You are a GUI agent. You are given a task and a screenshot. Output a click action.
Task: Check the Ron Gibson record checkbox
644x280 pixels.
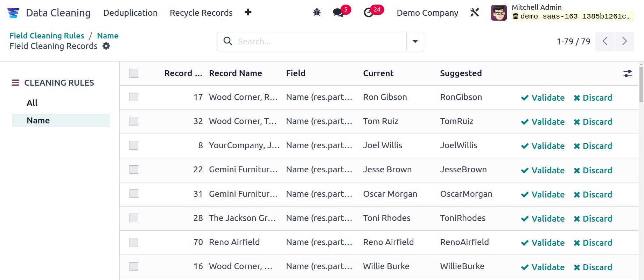pos(134,97)
